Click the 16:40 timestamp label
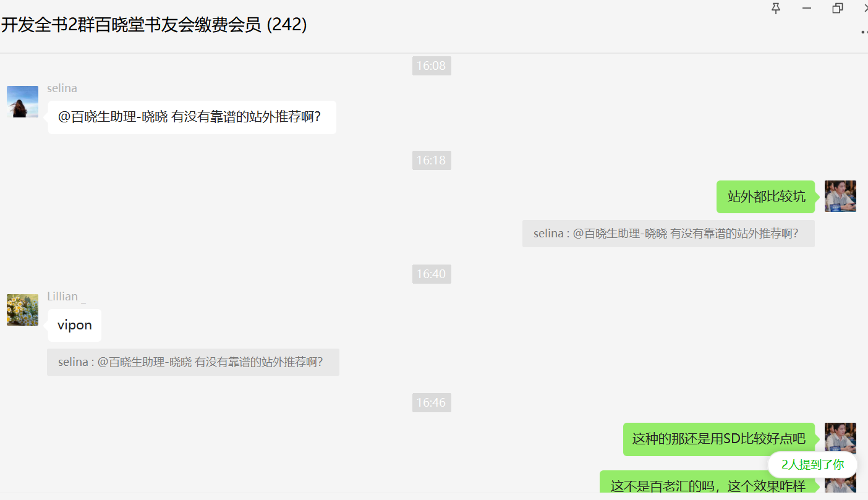 pos(432,274)
